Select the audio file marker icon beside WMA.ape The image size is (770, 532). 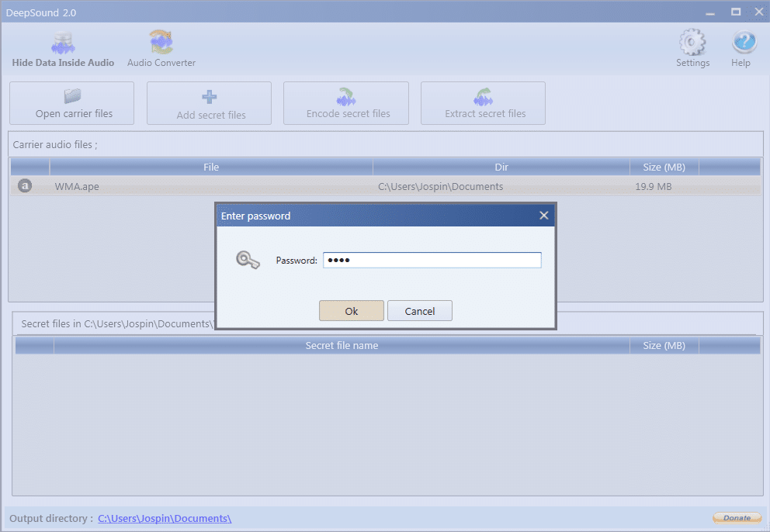[24, 186]
